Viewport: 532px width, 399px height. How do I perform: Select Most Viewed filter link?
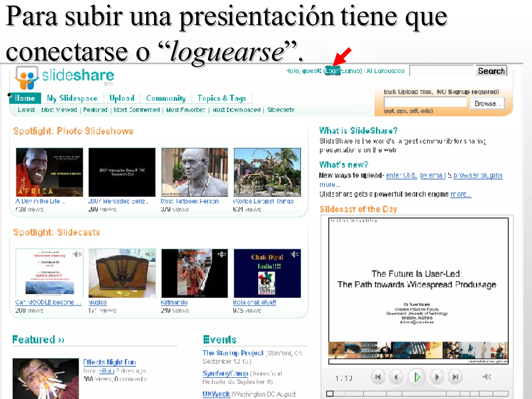coord(59,110)
